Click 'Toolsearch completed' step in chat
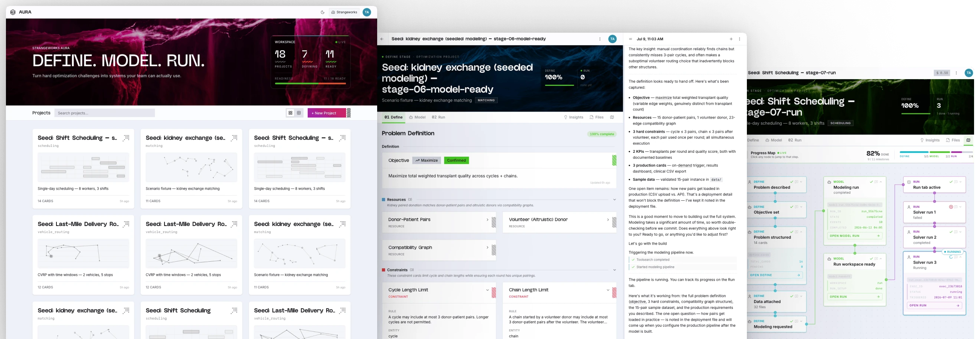The width and height of the screenshot is (980, 339). click(683, 260)
